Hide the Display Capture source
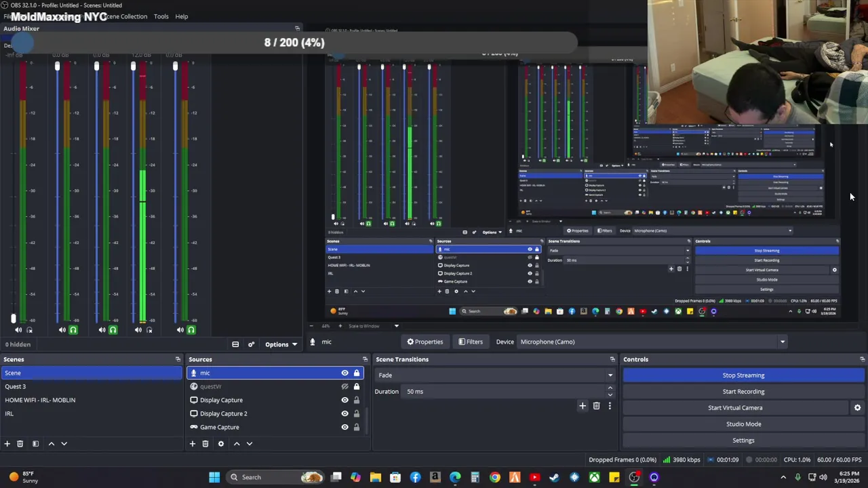The width and height of the screenshot is (868, 488). 344,400
